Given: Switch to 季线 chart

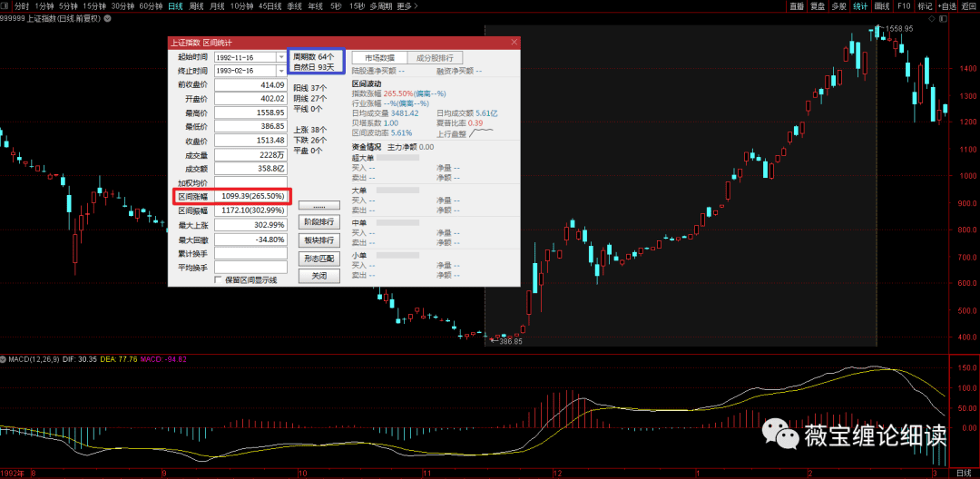Looking at the screenshot, I should pyautogui.click(x=294, y=6).
